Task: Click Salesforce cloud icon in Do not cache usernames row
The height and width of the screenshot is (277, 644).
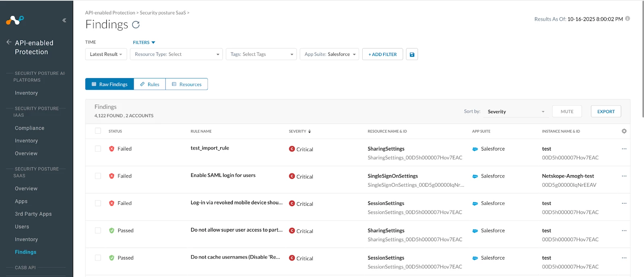Action: click(475, 258)
